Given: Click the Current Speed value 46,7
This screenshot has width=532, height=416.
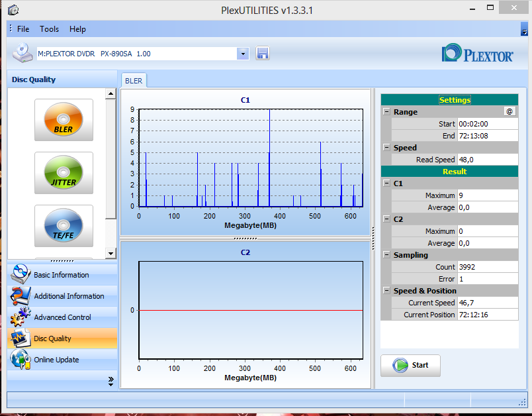Looking at the screenshot, I should 488,302.
